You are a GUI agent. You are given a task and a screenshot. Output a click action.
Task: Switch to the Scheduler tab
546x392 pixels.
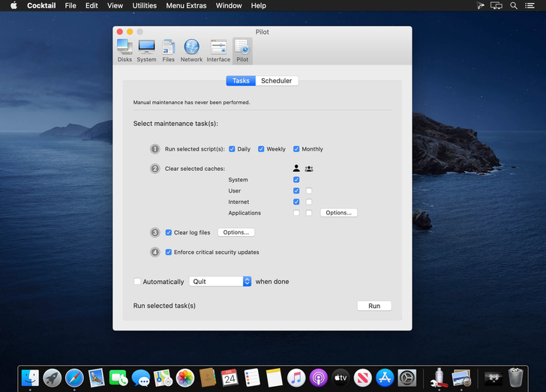277,81
